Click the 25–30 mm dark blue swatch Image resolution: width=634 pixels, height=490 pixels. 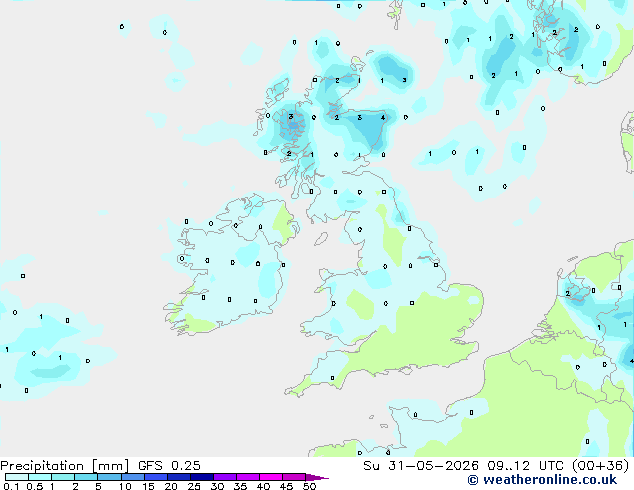tap(201, 477)
